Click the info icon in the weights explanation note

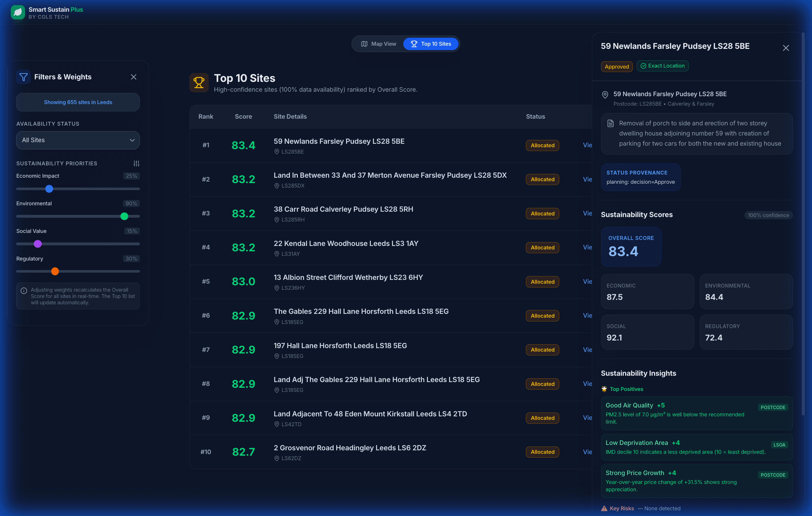[23, 291]
